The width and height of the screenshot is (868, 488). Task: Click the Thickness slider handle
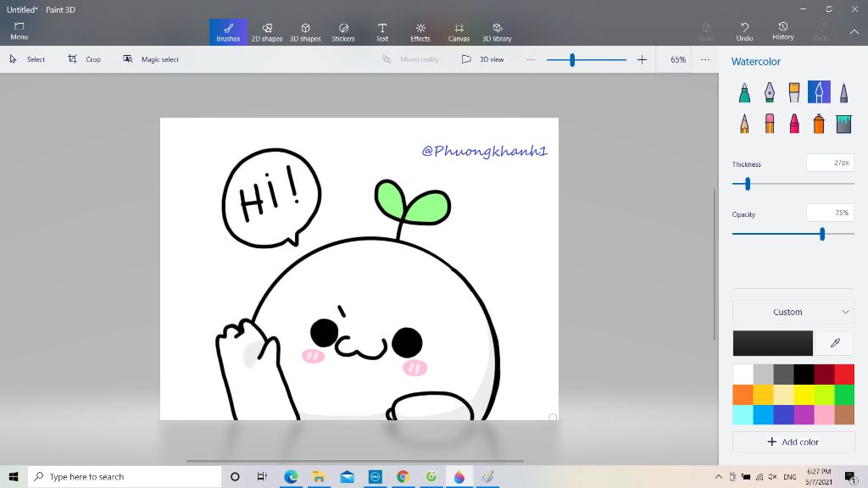pyautogui.click(x=748, y=184)
